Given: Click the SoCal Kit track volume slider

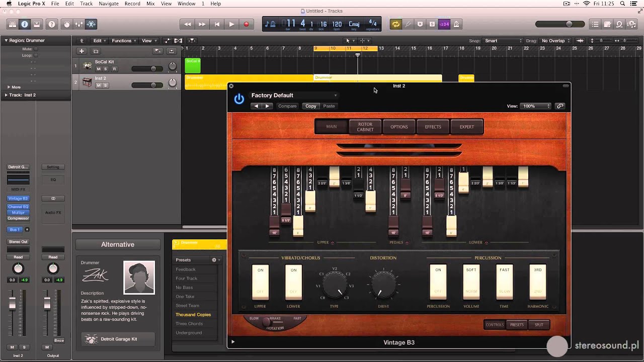Looking at the screenshot, I should click(147, 69).
